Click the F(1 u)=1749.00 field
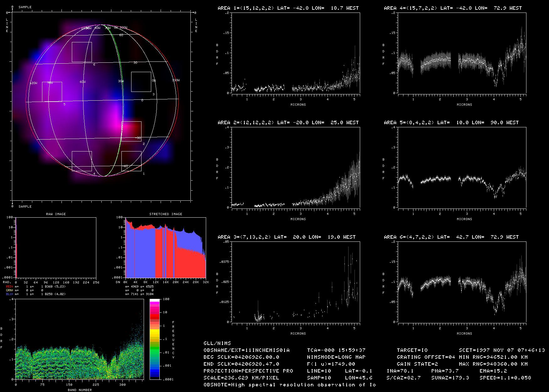Screen dimensions: 549x392 331,364
